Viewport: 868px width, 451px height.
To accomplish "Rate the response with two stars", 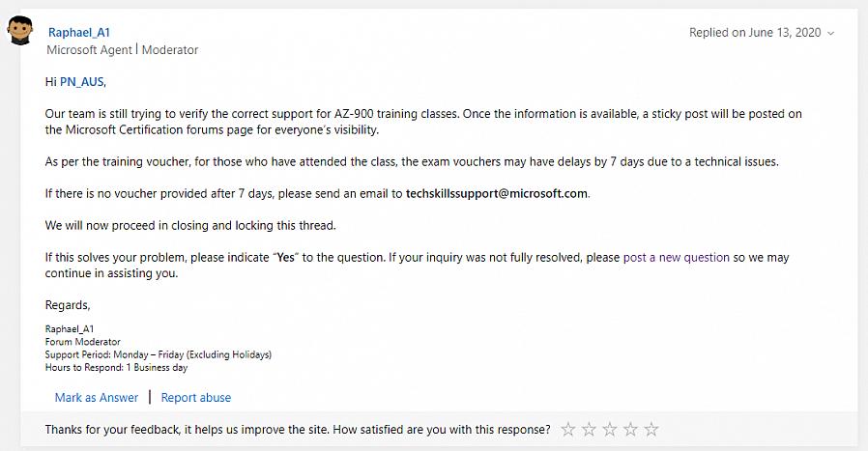I will tap(589, 429).
